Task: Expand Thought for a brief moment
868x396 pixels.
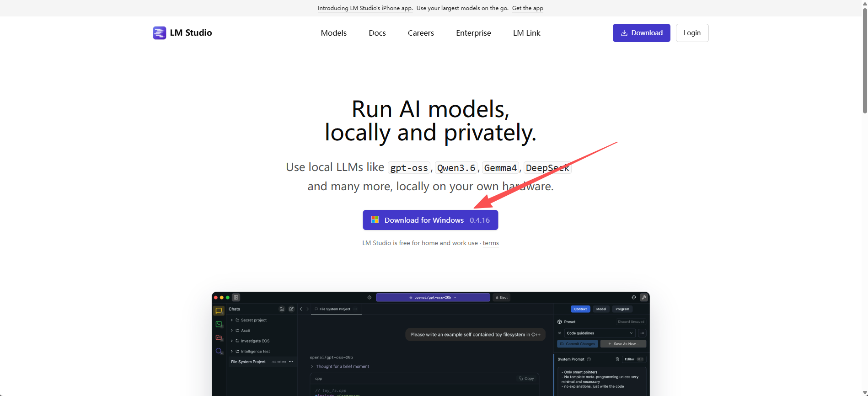Action: pyautogui.click(x=340, y=367)
